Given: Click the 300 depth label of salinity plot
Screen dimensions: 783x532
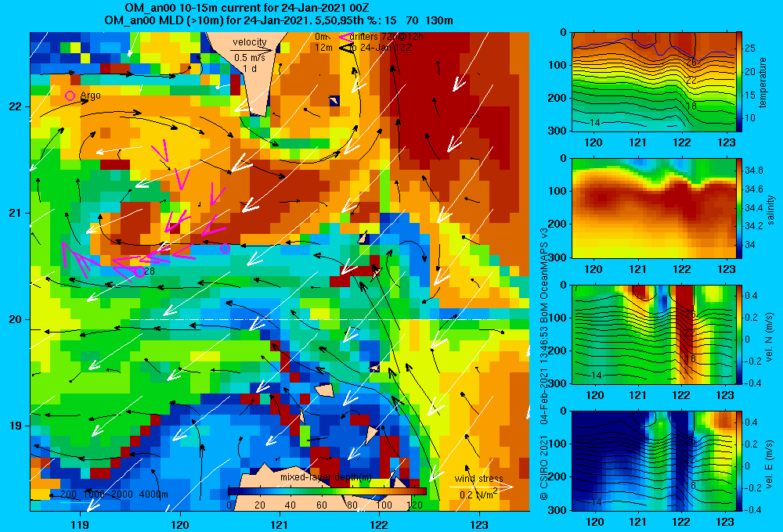Looking at the screenshot, I should pyautogui.click(x=559, y=257).
